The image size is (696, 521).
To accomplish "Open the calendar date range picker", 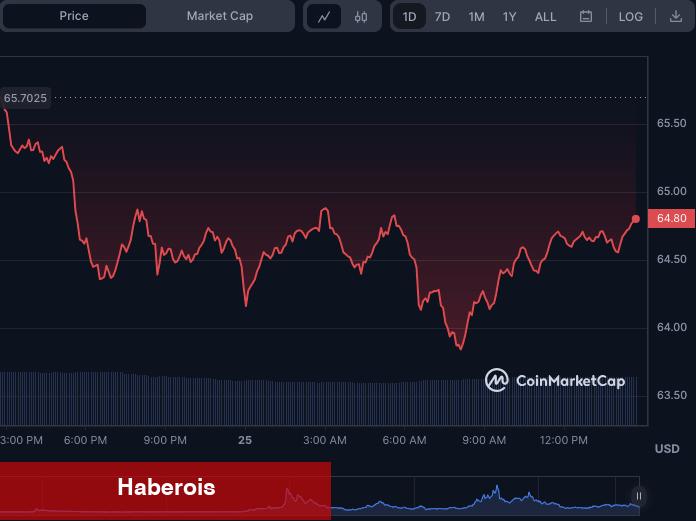I will point(585,17).
